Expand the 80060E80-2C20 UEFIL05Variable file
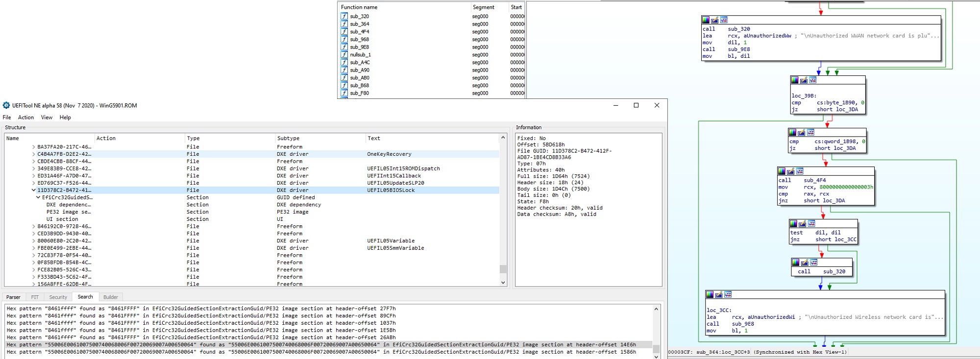Screen dimensions: 980x359 (x=33, y=241)
